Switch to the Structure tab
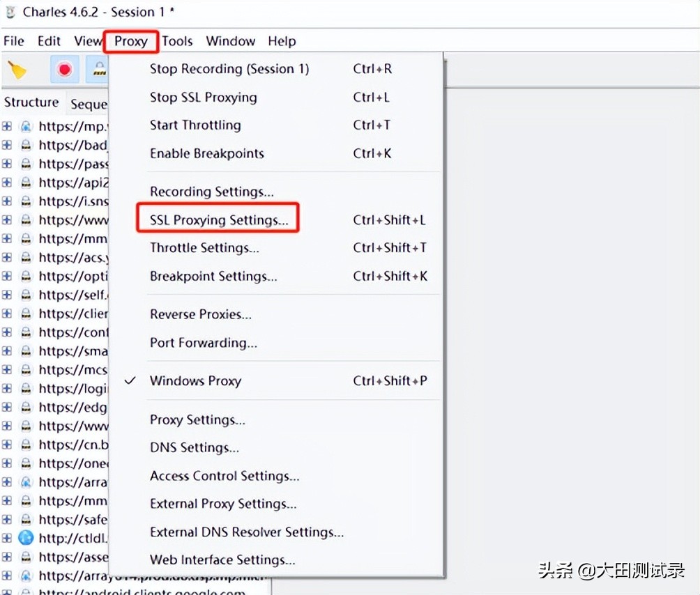The height and width of the screenshot is (595, 700). (31, 102)
